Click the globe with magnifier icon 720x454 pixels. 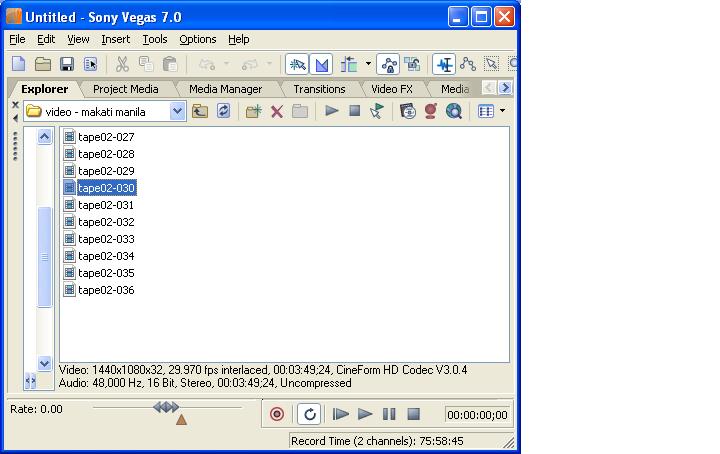[x=454, y=111]
